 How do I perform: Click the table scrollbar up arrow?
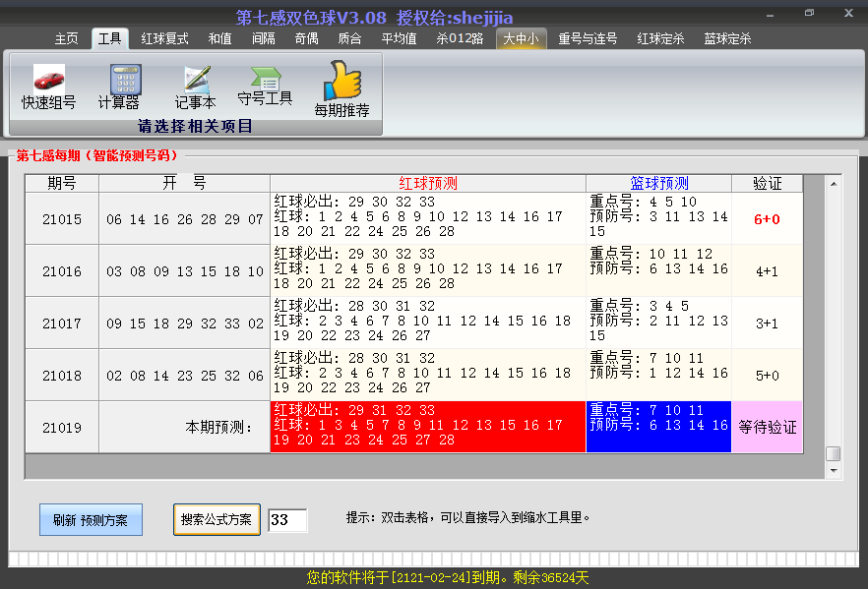click(x=834, y=184)
